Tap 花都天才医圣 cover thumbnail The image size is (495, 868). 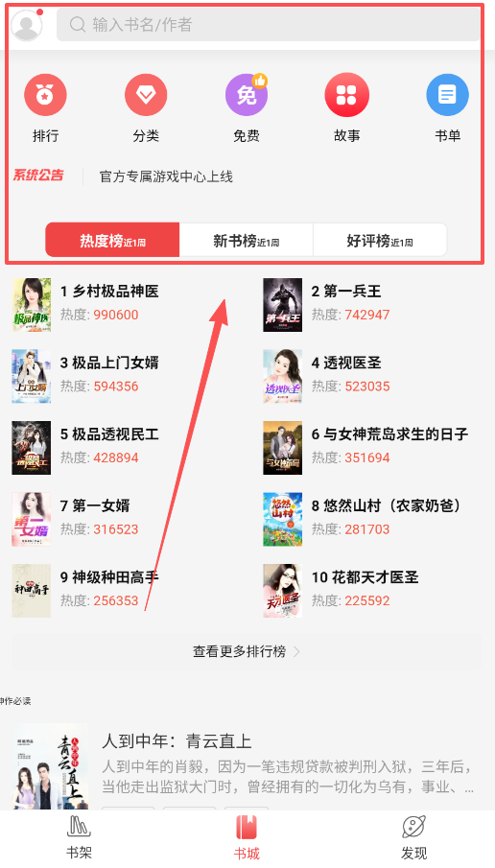[282, 591]
